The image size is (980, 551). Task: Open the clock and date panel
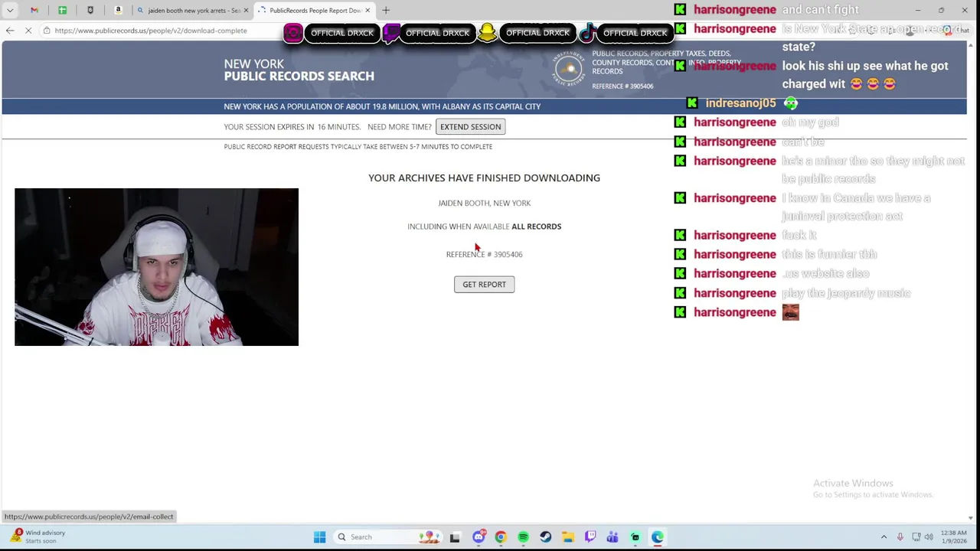coord(952,537)
